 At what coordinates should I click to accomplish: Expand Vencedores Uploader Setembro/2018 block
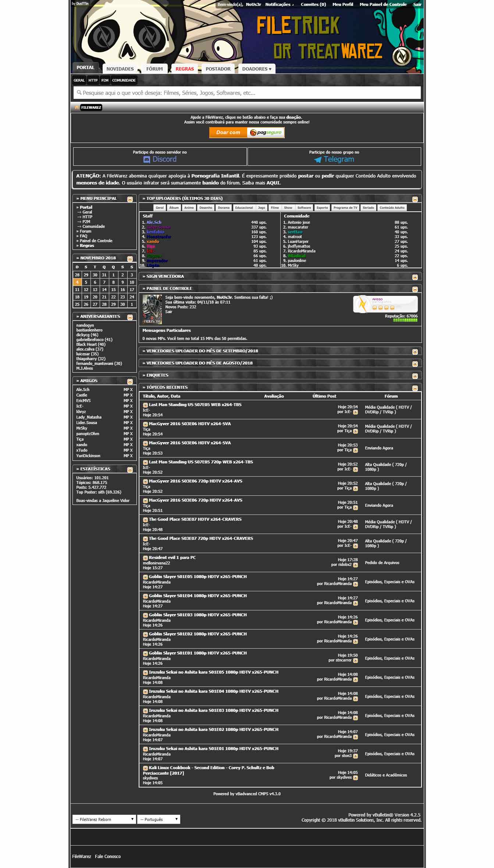(415, 352)
